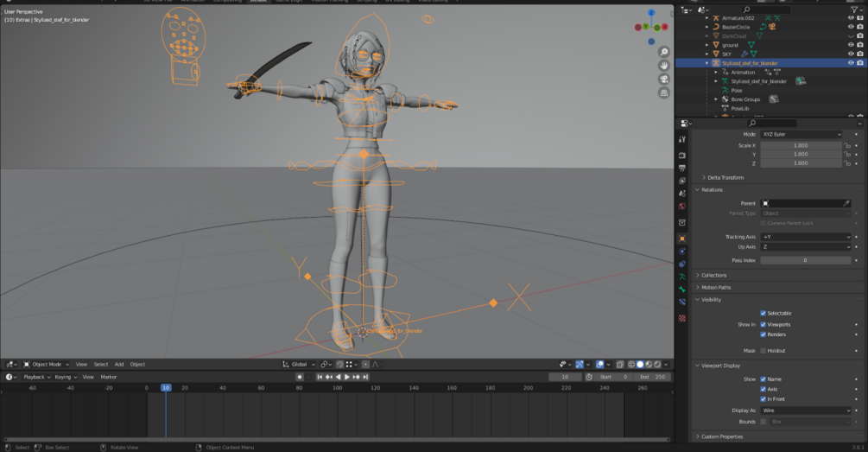
Task: Toggle Show In Viewports checkbox
Action: point(763,325)
